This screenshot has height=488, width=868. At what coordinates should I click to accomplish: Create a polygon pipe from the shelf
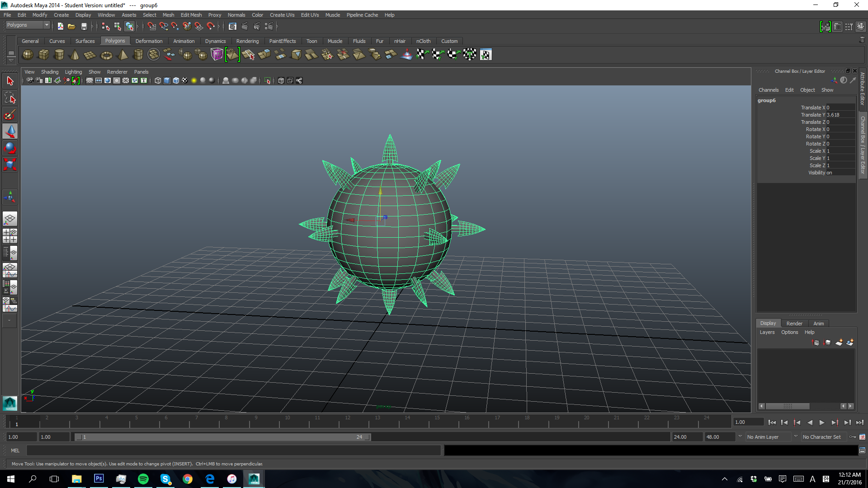(138, 55)
